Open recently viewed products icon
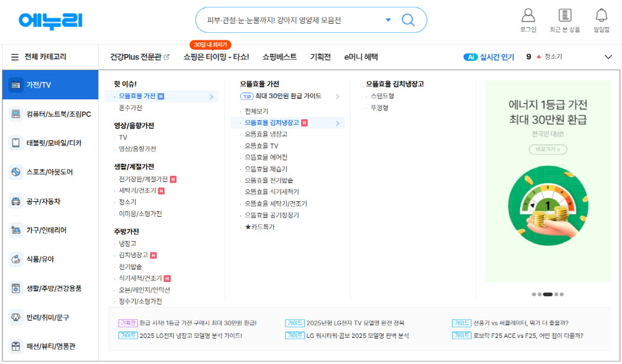Screen dimensions: 622x364 pos(565,16)
